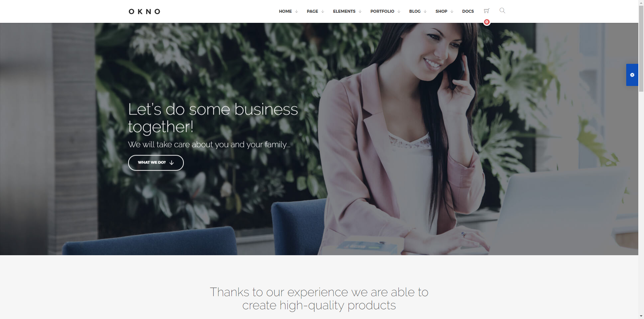
Task: Expand the Page dropdown arrow
Action: (323, 11)
